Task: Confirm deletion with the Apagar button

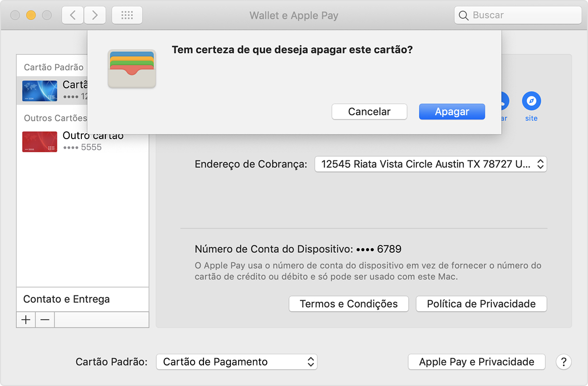Action: [452, 112]
